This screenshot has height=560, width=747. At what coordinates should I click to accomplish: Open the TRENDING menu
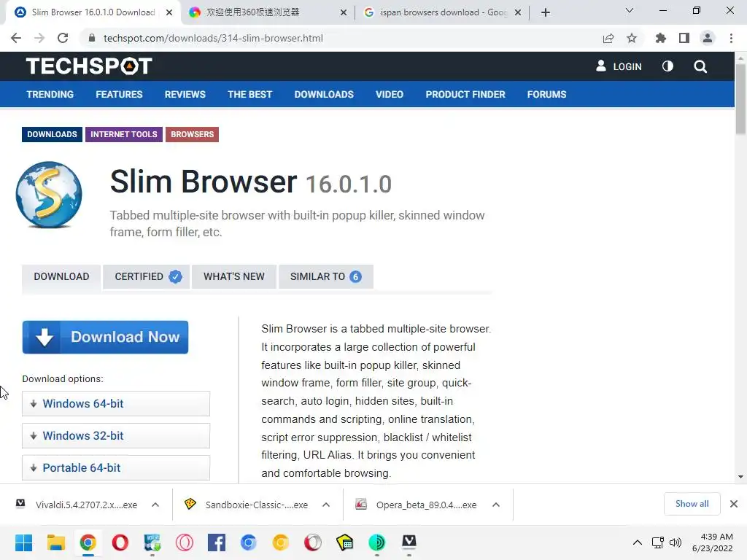point(50,94)
